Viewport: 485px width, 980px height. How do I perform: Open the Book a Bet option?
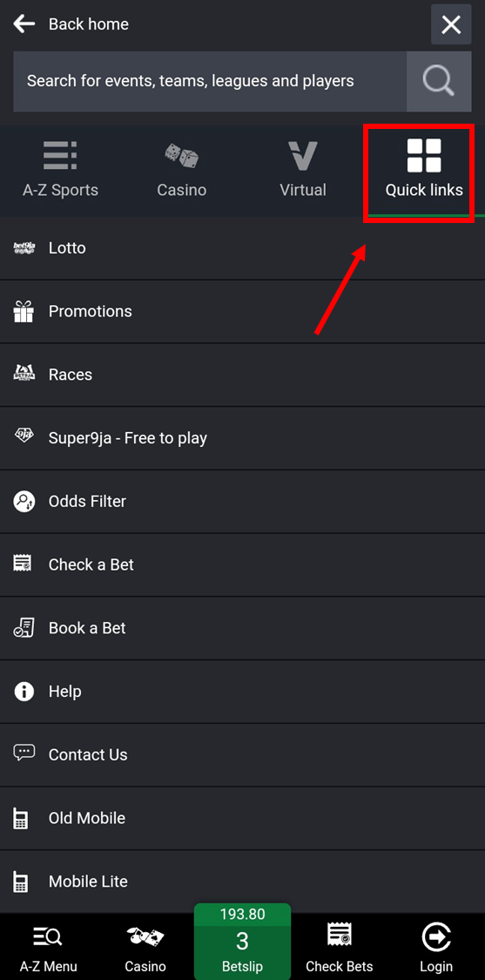click(x=242, y=628)
